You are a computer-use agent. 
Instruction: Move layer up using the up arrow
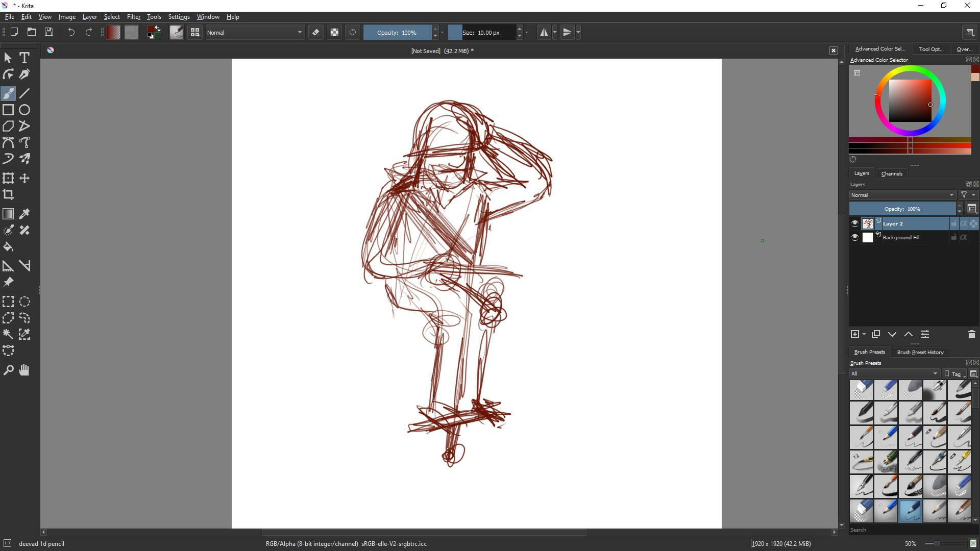pyautogui.click(x=909, y=335)
